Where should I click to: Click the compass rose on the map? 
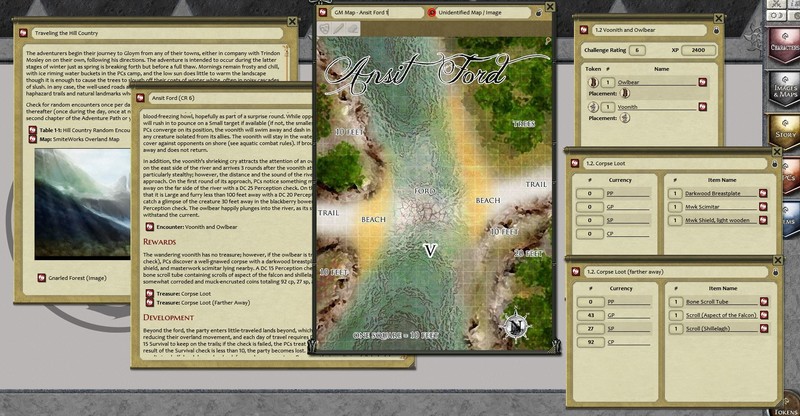pos(515,325)
